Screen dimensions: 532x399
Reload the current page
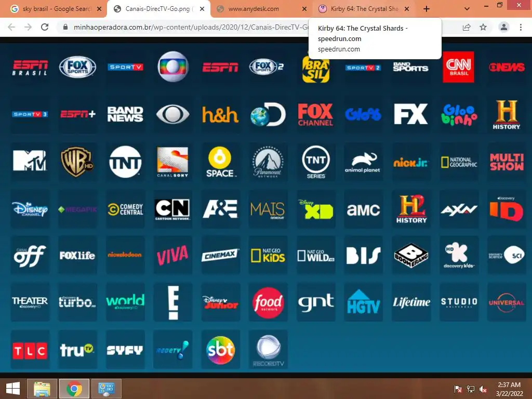[x=45, y=27]
